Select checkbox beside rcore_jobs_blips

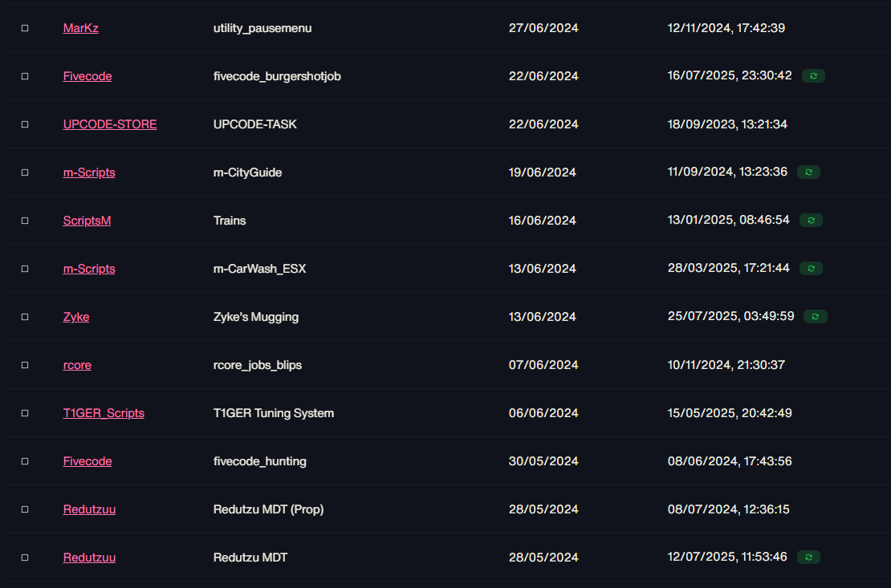[x=25, y=365]
